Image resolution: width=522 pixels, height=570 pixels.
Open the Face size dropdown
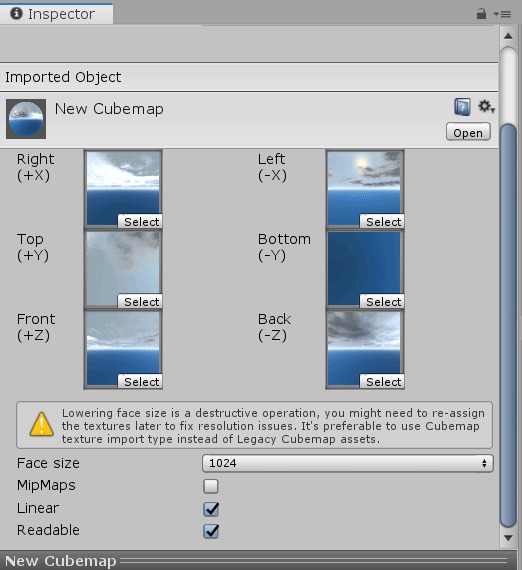[x=348, y=463]
